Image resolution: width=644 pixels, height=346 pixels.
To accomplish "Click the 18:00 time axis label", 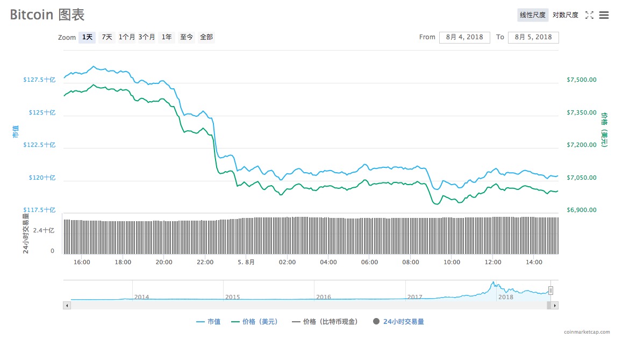I will [x=123, y=262].
